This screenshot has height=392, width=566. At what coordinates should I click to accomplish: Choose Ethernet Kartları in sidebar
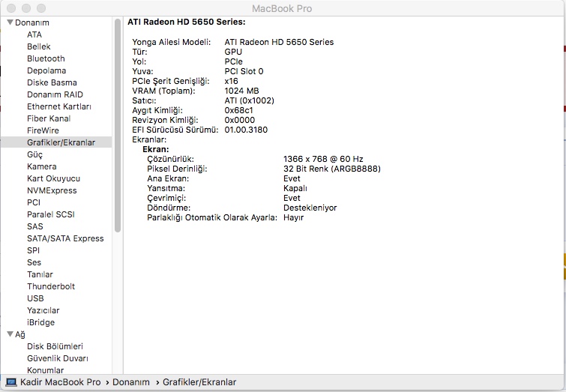click(59, 106)
